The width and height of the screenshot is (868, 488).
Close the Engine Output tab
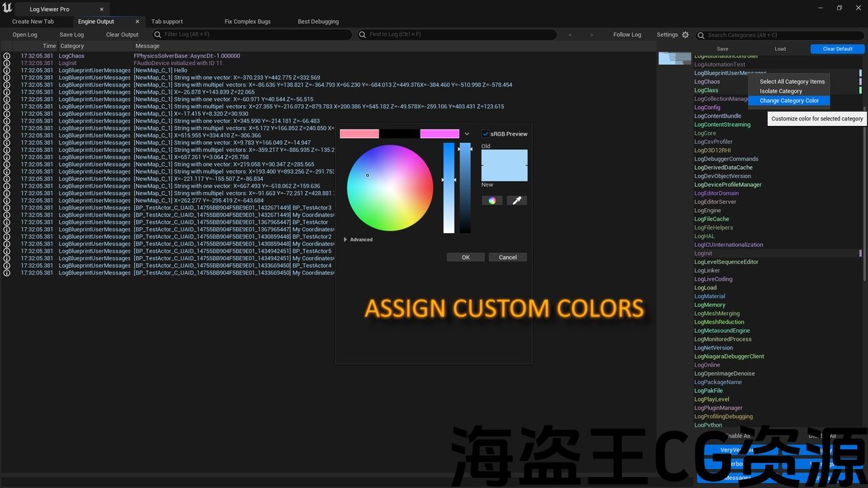[137, 22]
